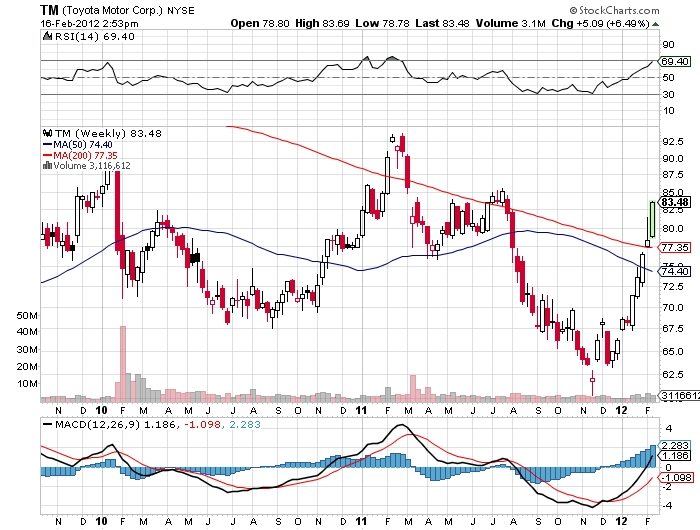Click the 62.5 price axis label
The width and height of the screenshot is (700, 530).
pos(673,374)
